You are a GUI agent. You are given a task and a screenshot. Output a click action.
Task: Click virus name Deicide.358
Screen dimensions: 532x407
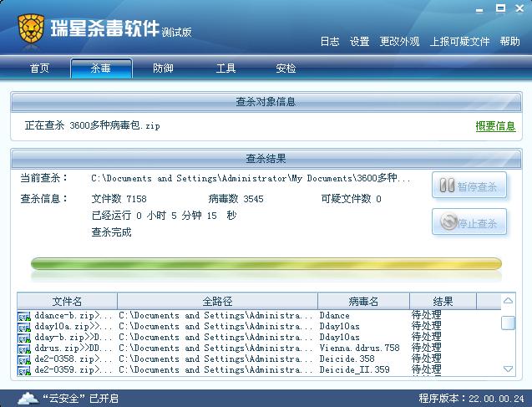click(347, 359)
